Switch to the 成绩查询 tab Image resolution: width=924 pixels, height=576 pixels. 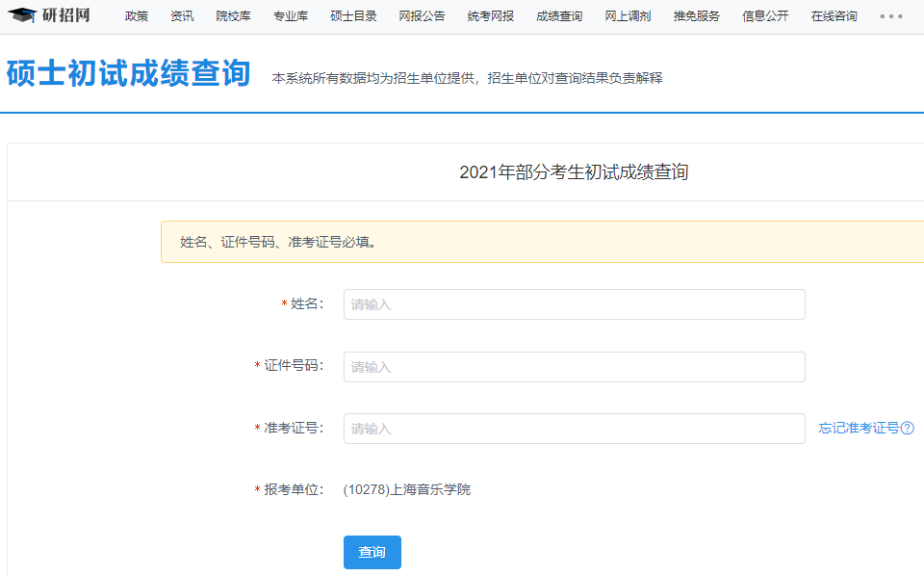point(558,16)
